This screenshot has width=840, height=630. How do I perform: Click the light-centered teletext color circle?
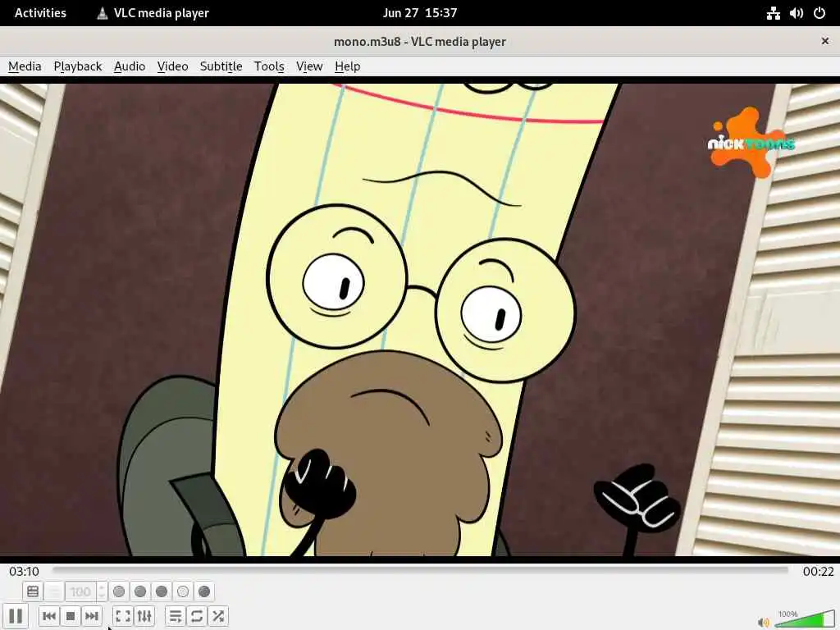(183, 591)
